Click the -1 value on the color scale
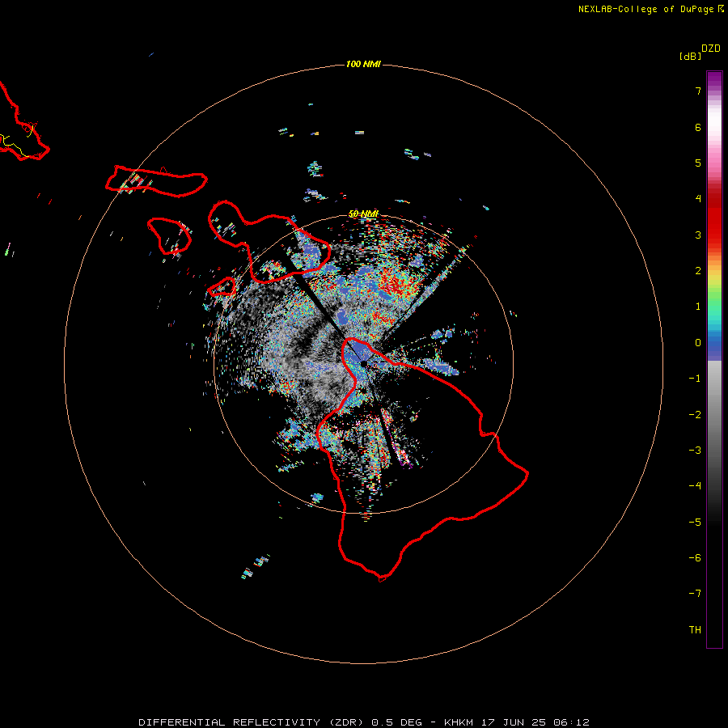Screen dimensions: 728x728 click(695, 379)
